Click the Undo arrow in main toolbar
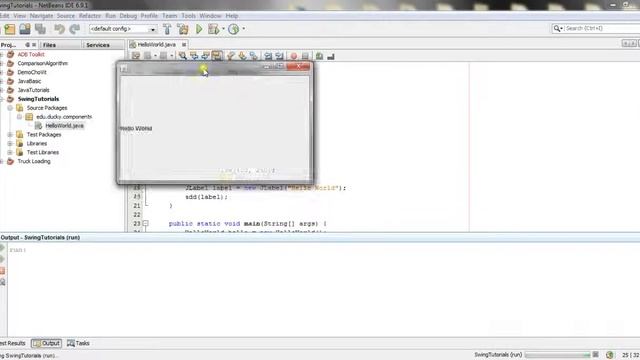The height and width of the screenshot is (360, 640). click(x=60, y=29)
